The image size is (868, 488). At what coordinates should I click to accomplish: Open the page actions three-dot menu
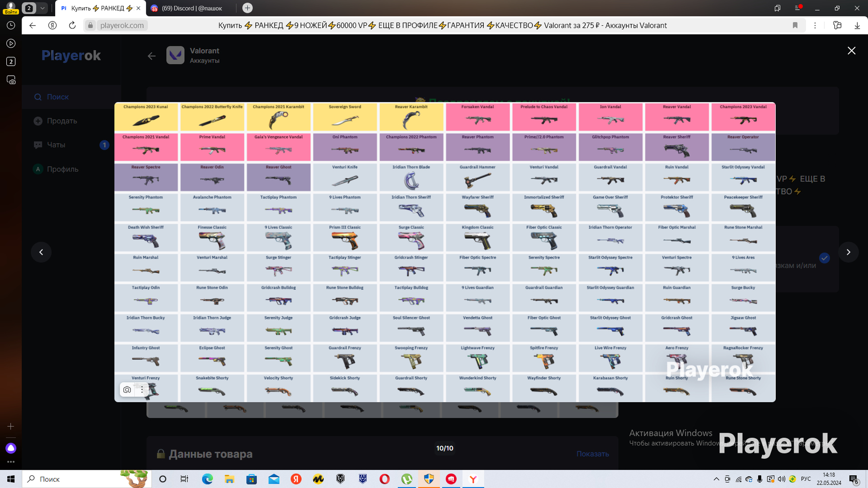(x=815, y=25)
